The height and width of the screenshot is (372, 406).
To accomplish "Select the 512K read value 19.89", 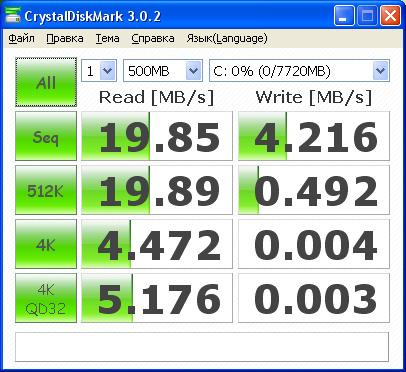I will pos(157,190).
